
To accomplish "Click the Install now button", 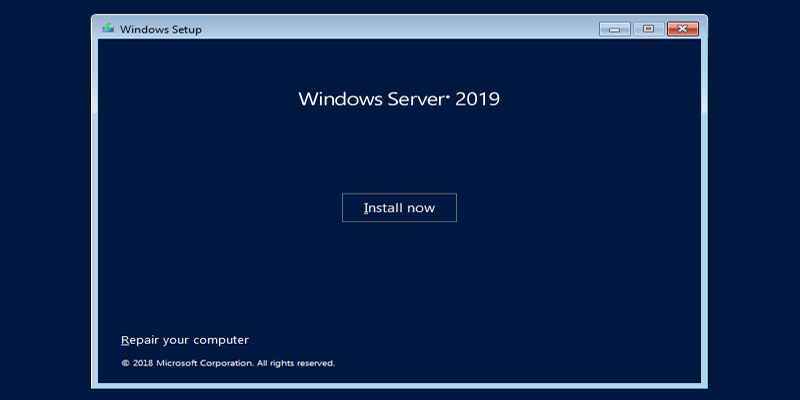I will tap(399, 208).
